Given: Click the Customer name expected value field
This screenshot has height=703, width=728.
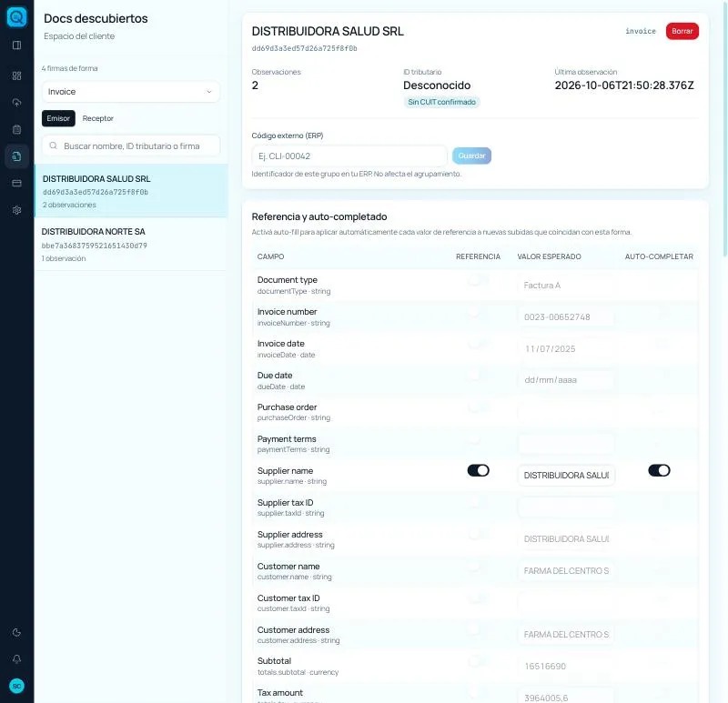Looking at the screenshot, I should [x=566, y=571].
